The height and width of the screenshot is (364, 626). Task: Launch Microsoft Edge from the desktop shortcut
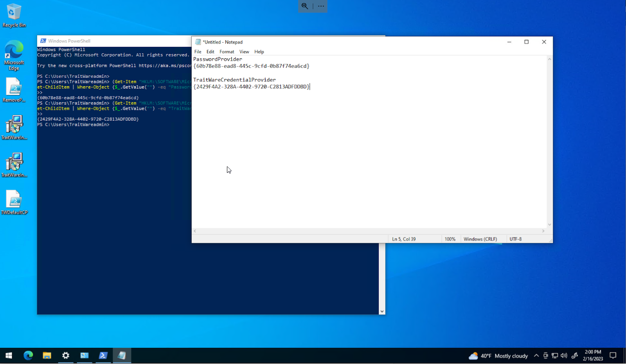click(x=14, y=55)
